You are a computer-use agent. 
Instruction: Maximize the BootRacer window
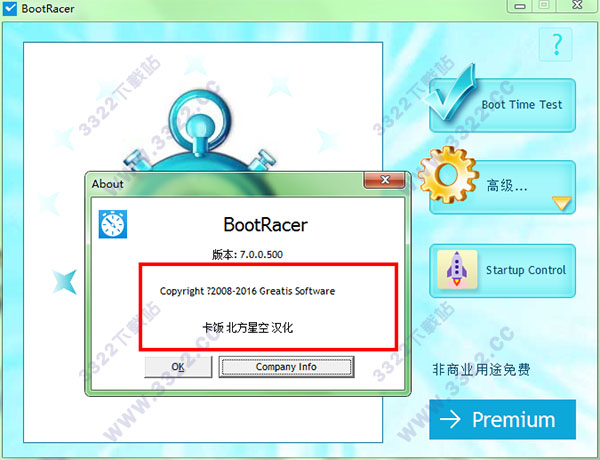[x=544, y=5]
